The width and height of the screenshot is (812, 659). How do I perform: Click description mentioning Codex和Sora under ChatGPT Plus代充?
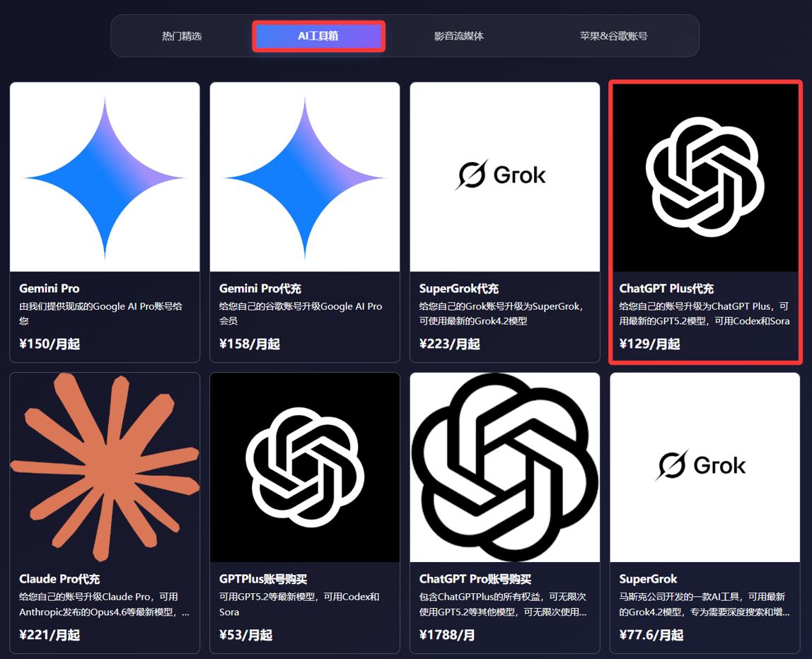[704, 314]
